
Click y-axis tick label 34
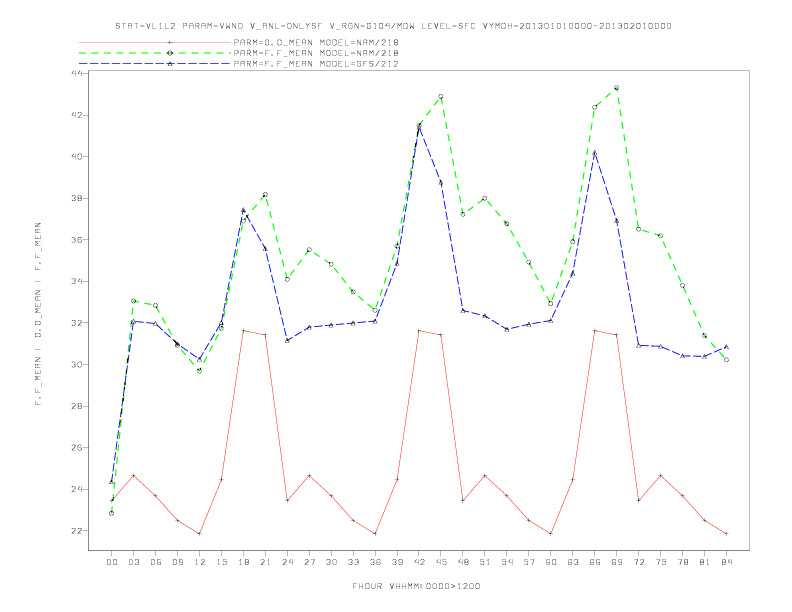(77, 281)
